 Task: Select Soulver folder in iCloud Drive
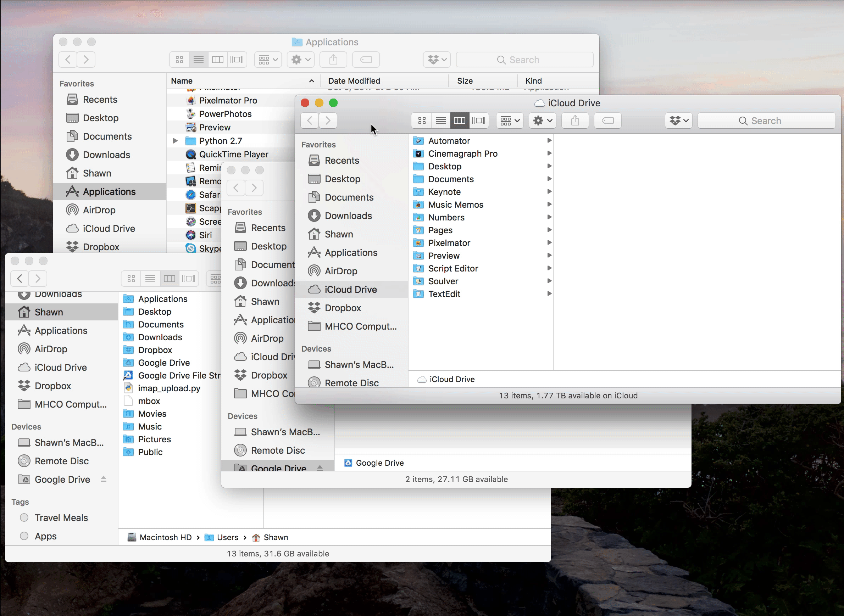(x=481, y=281)
